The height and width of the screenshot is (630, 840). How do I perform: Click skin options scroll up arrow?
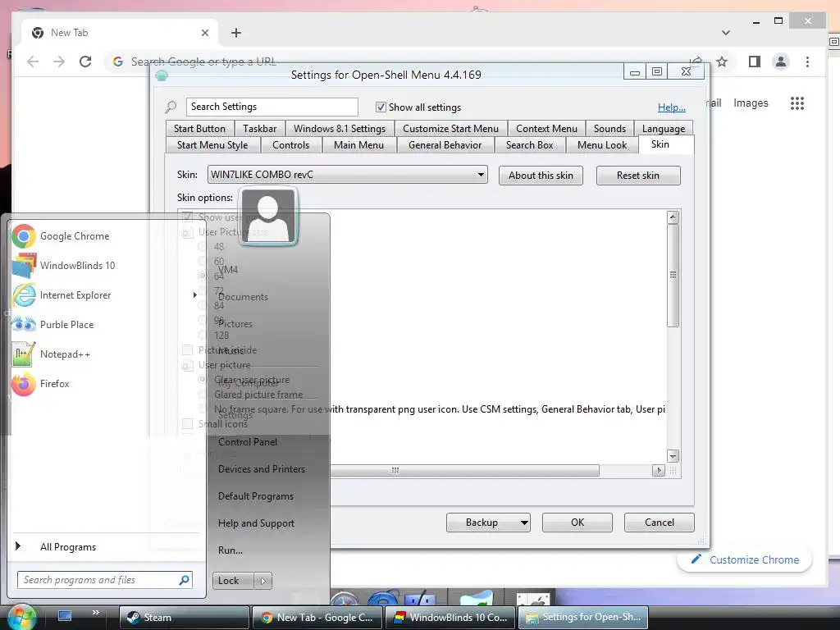pyautogui.click(x=673, y=217)
